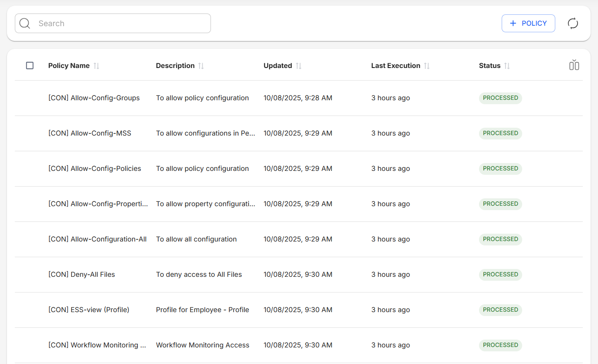Image resolution: width=598 pixels, height=364 pixels.
Task: Sort by Last Execution column arrows
Action: coord(427,66)
